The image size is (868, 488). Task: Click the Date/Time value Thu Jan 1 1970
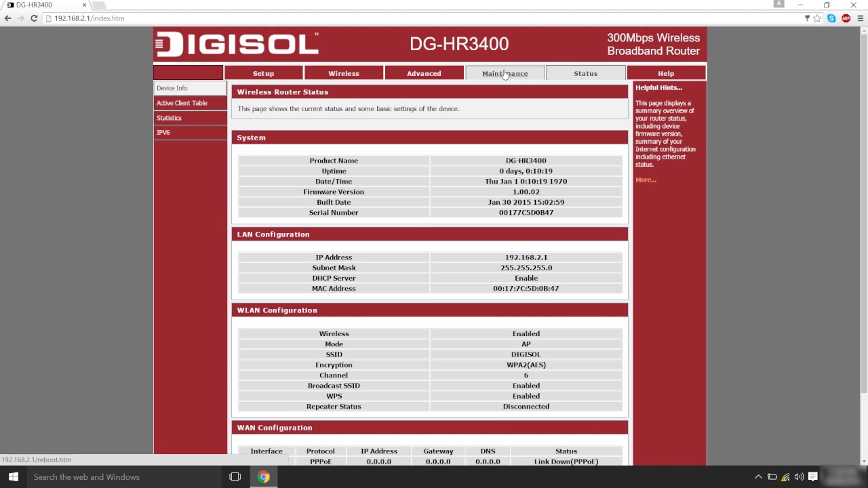click(526, 182)
